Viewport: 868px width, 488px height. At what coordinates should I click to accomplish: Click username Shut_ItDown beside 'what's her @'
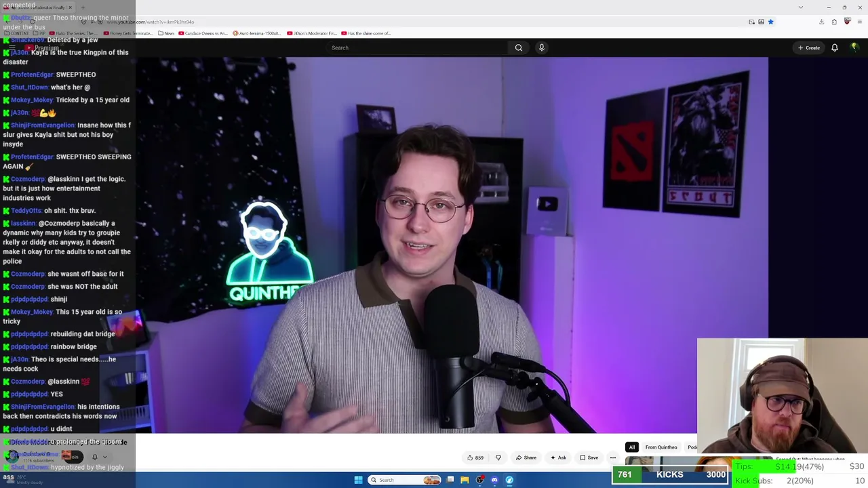tap(29, 87)
